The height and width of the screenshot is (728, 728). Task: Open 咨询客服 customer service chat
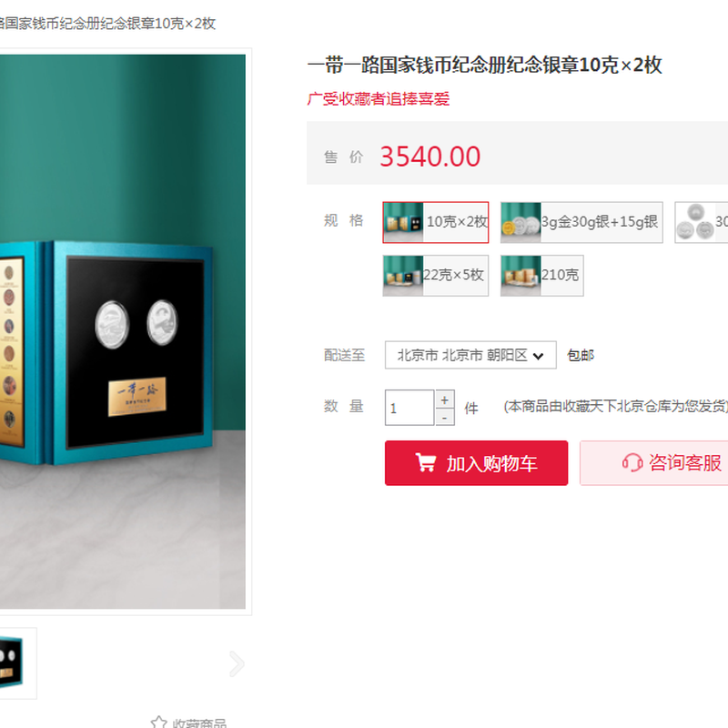[653, 463]
